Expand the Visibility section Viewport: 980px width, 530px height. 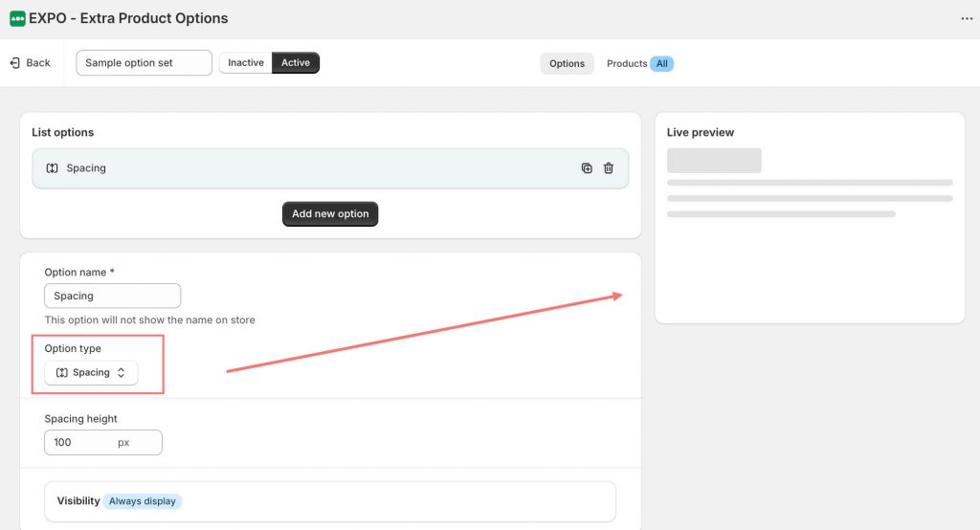point(330,501)
